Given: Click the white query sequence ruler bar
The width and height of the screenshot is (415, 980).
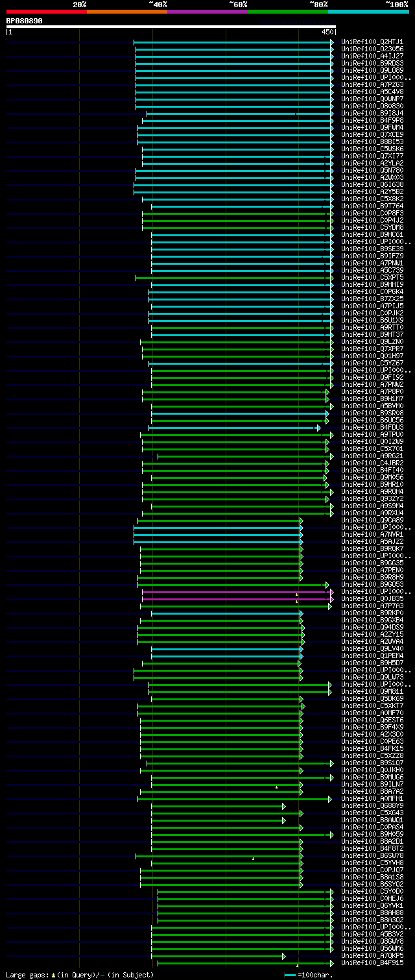Looking at the screenshot, I should coord(171,27).
